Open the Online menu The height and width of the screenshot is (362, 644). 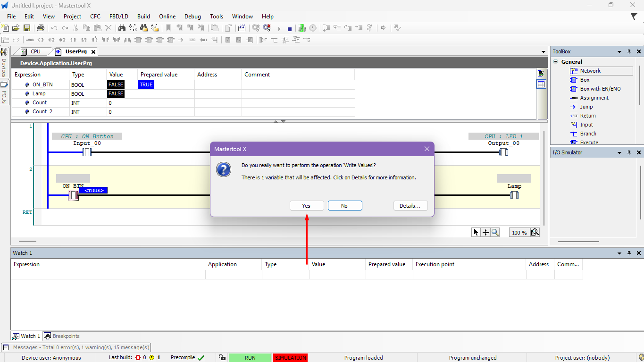click(x=167, y=16)
